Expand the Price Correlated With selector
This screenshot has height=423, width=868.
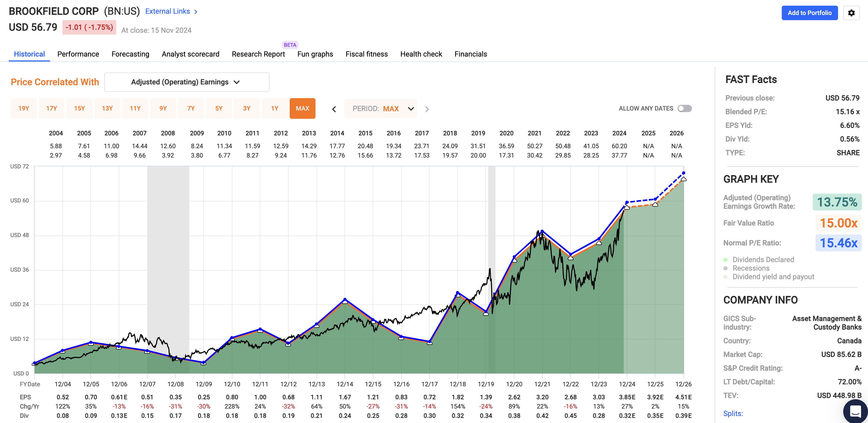[x=187, y=82]
